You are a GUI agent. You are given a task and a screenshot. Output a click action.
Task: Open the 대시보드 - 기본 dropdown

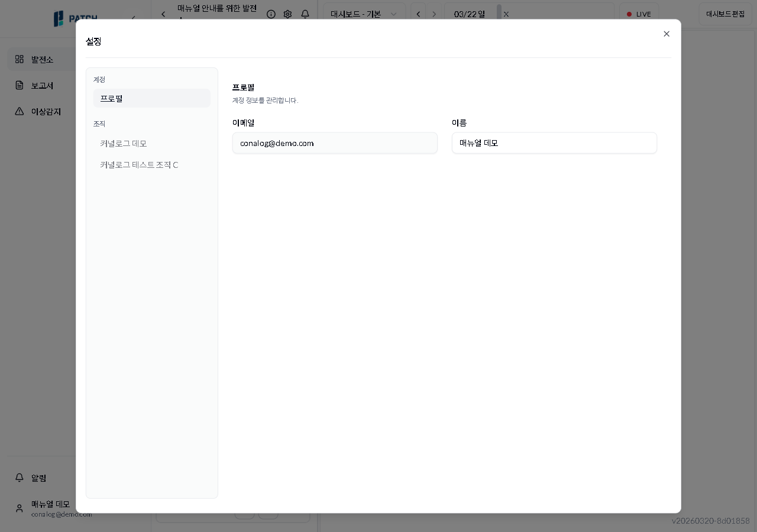pyautogui.click(x=364, y=14)
